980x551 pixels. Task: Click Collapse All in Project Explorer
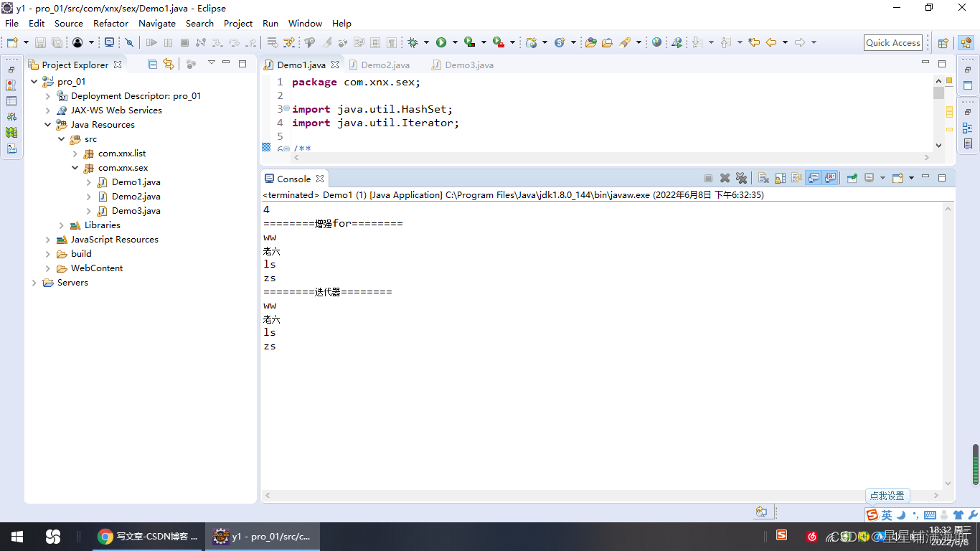[x=152, y=64]
